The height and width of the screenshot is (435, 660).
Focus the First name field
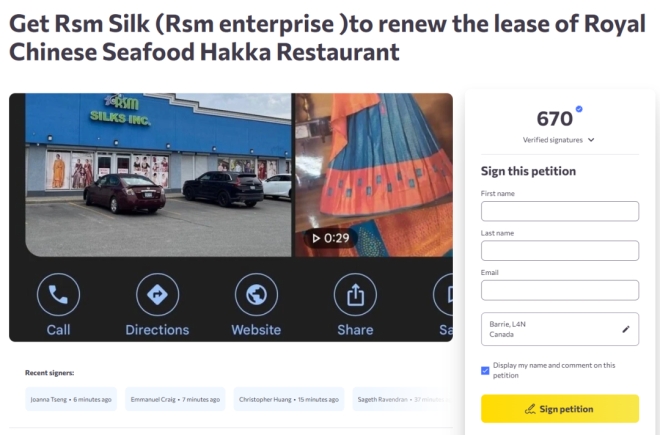pos(560,211)
